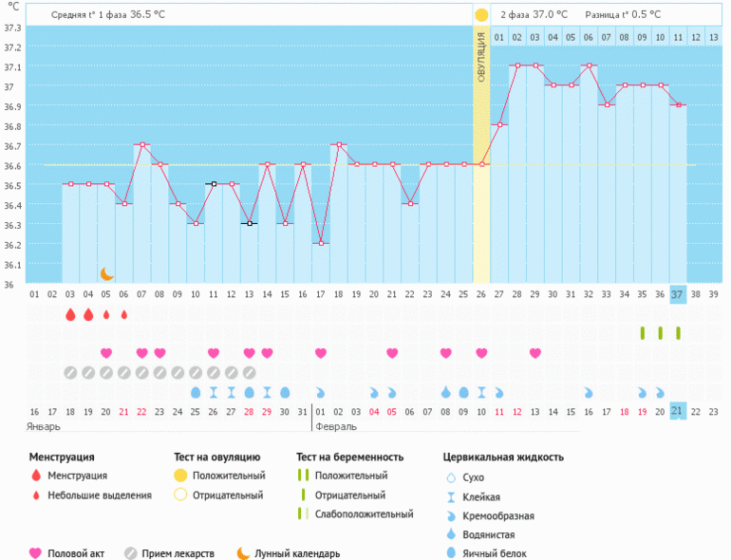The height and width of the screenshot is (560, 731).
Task: Click the sticky fluid icon on January 26
Action: pos(214,392)
